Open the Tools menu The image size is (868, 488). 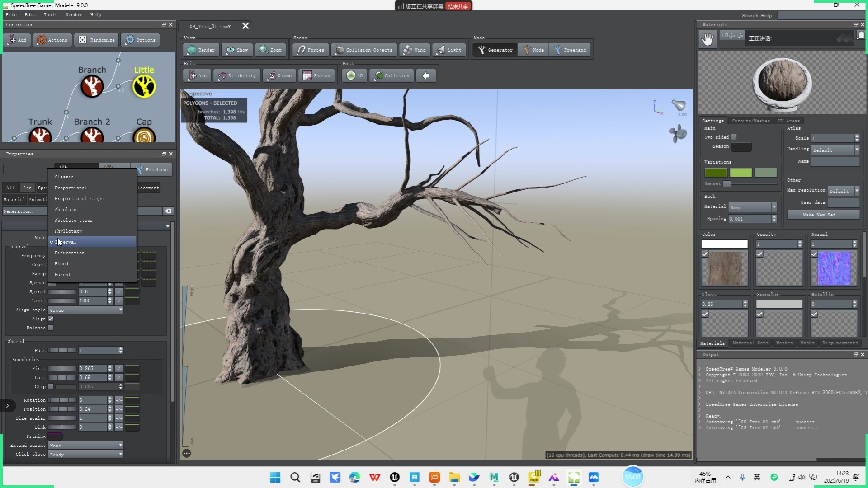point(50,15)
